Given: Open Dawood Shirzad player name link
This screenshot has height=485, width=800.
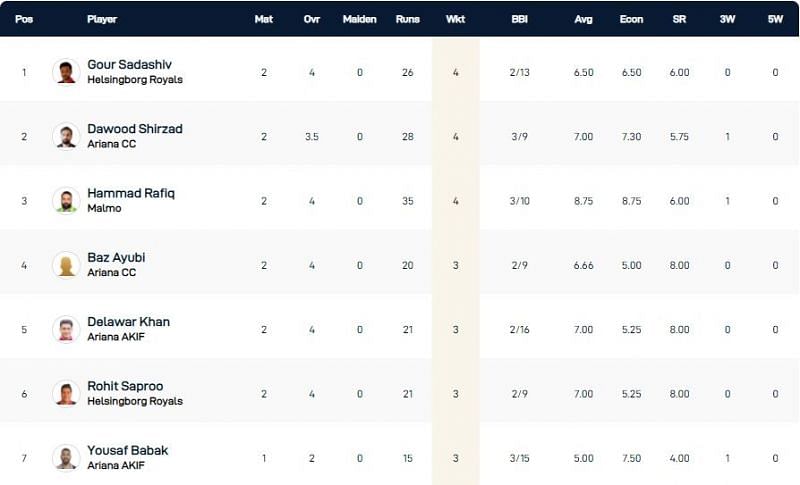Looking at the screenshot, I should click(135, 129).
